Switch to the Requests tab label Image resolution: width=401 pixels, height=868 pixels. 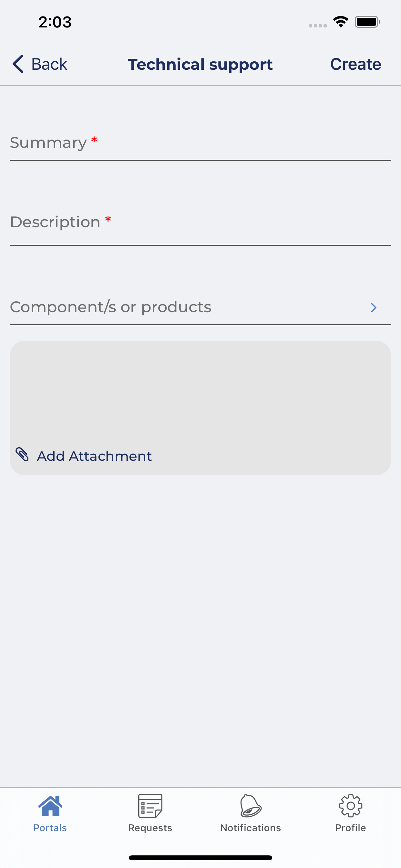pyautogui.click(x=150, y=828)
